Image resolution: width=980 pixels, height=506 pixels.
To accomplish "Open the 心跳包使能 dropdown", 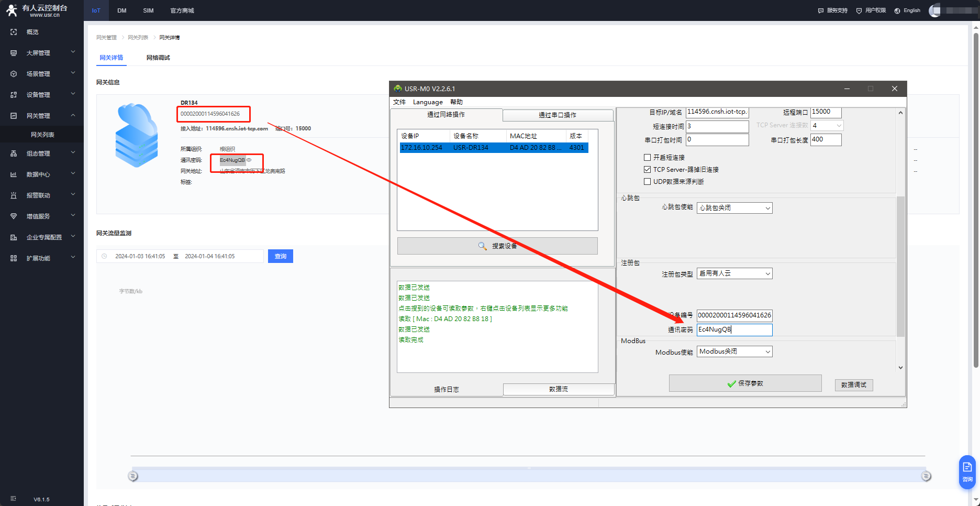I will click(x=734, y=208).
